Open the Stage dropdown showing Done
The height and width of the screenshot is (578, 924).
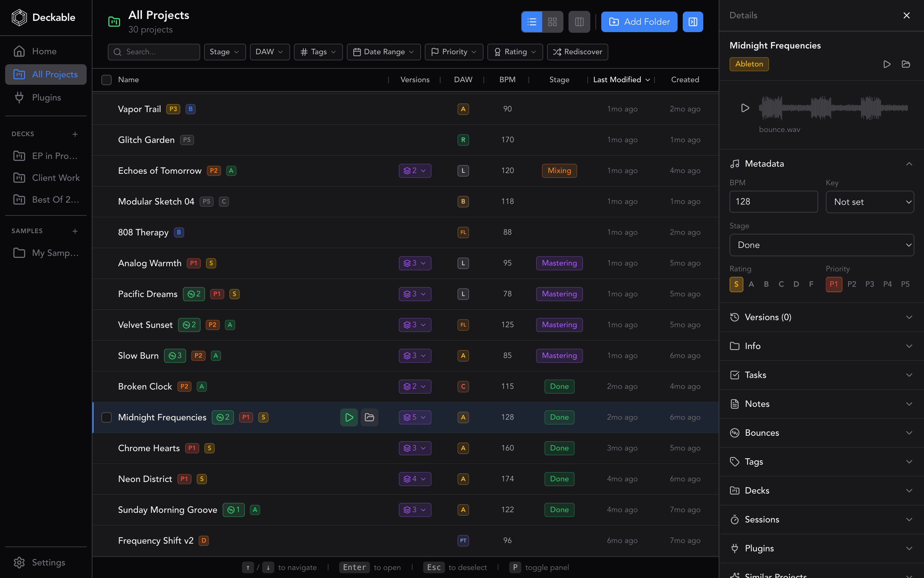tap(821, 245)
